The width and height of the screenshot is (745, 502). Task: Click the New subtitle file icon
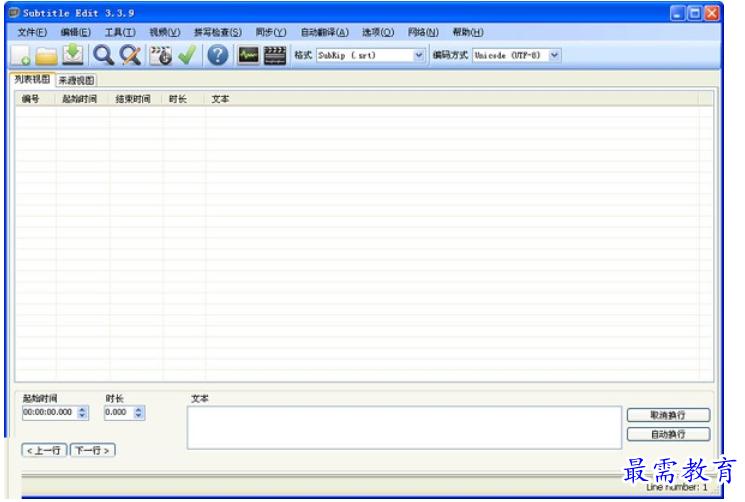pos(20,56)
